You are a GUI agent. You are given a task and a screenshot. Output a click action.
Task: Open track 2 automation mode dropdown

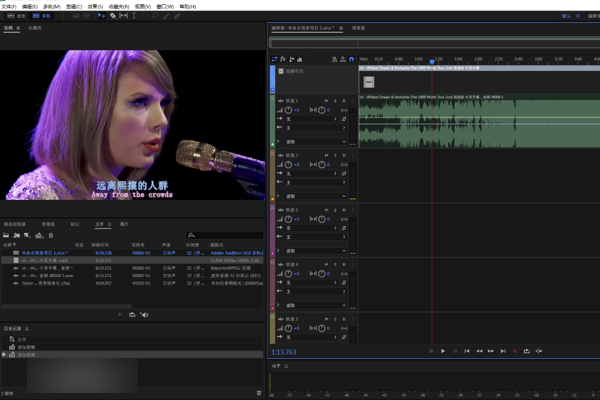(x=316, y=196)
